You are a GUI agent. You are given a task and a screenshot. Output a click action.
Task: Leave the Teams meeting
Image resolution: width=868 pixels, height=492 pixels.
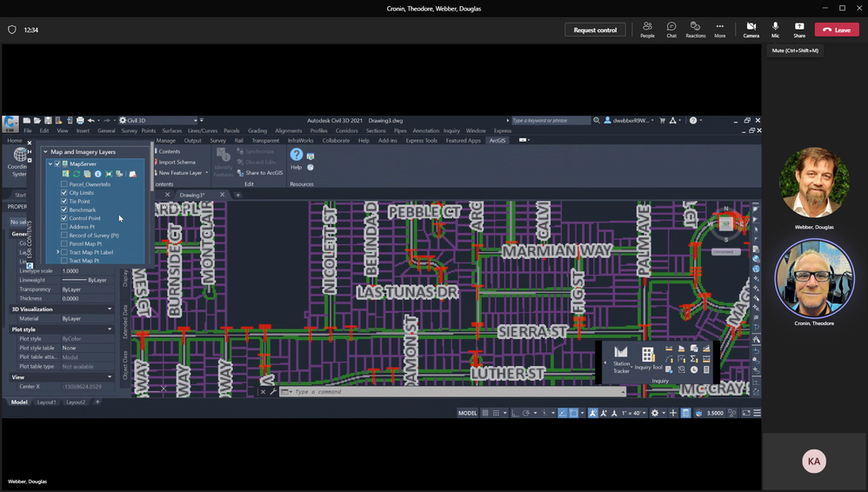(x=836, y=30)
